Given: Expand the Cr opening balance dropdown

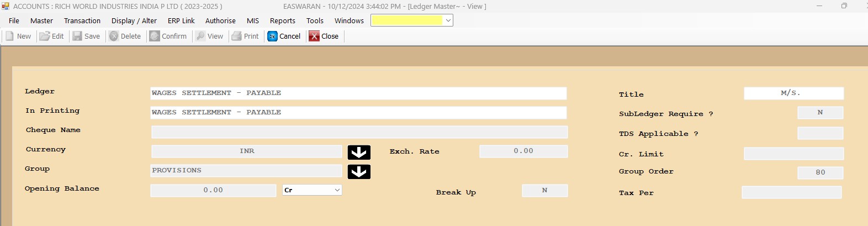Looking at the screenshot, I should (x=337, y=190).
